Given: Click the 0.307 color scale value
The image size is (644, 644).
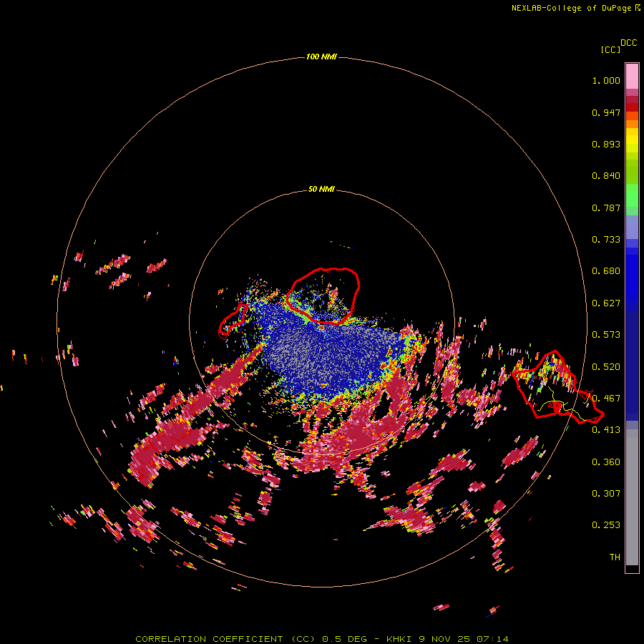Looking at the screenshot, I should 606,494.
